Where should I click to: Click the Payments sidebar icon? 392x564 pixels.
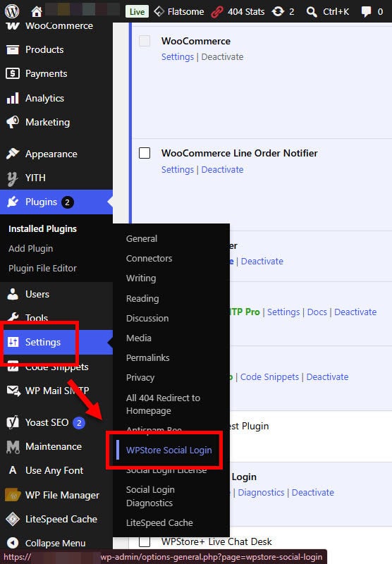pos(13,73)
